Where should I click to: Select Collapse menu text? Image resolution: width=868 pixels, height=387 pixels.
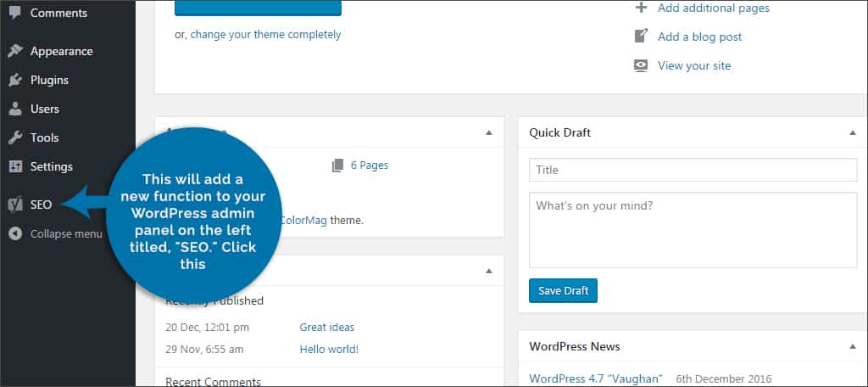point(66,233)
